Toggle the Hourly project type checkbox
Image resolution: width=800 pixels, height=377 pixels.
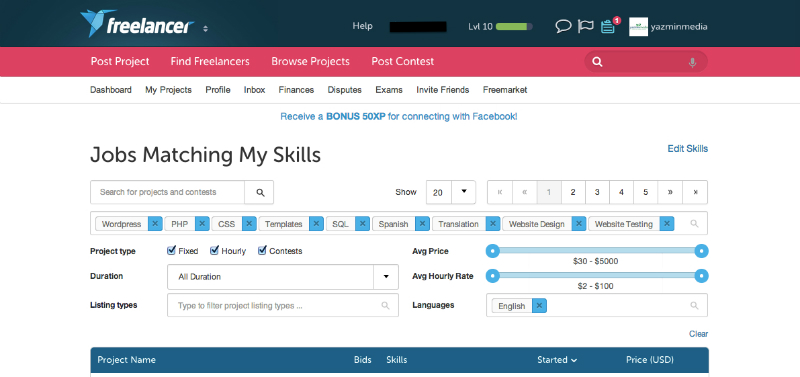point(215,250)
